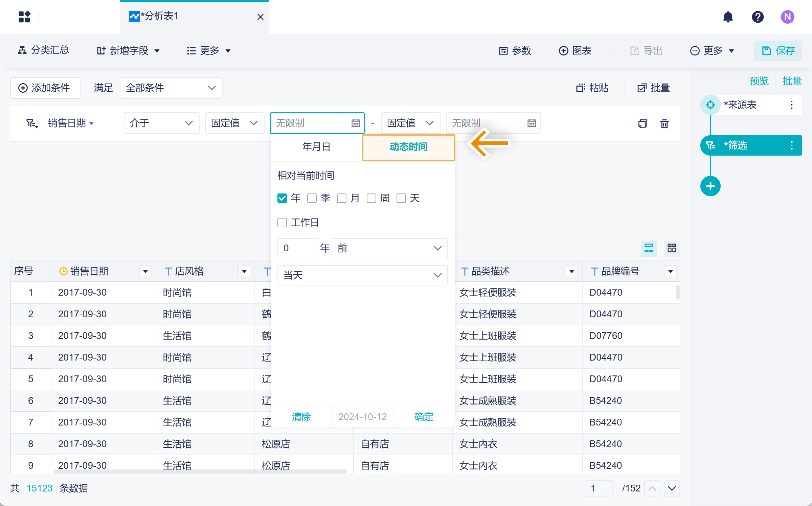Click the copy condition icon

(642, 123)
